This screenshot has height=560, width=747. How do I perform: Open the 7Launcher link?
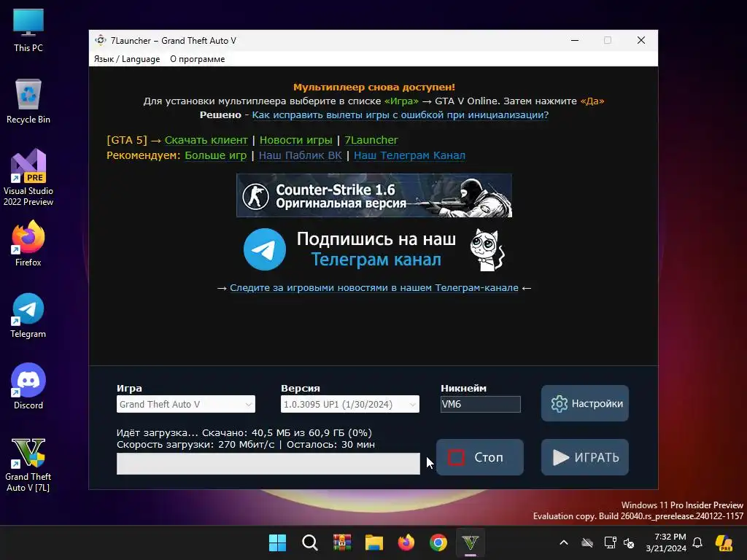click(371, 140)
